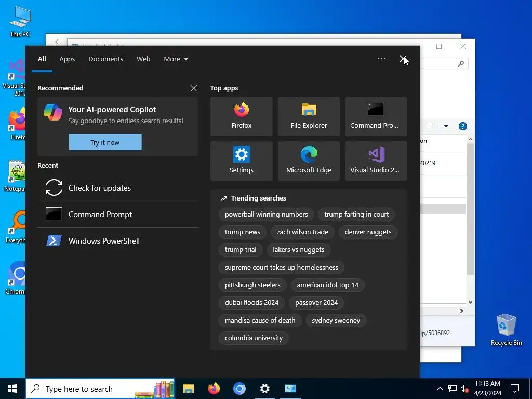Click scroll down arrow in background window
This screenshot has height=399, width=532.
tap(470, 302)
